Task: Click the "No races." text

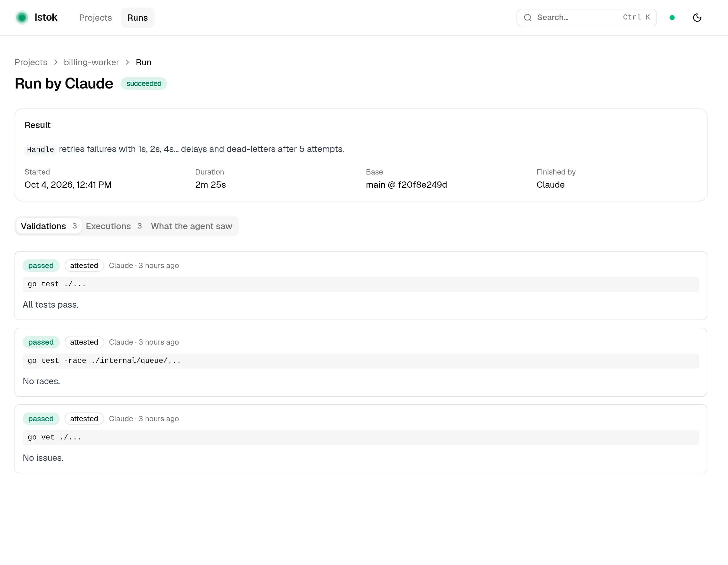Action: [x=41, y=381]
